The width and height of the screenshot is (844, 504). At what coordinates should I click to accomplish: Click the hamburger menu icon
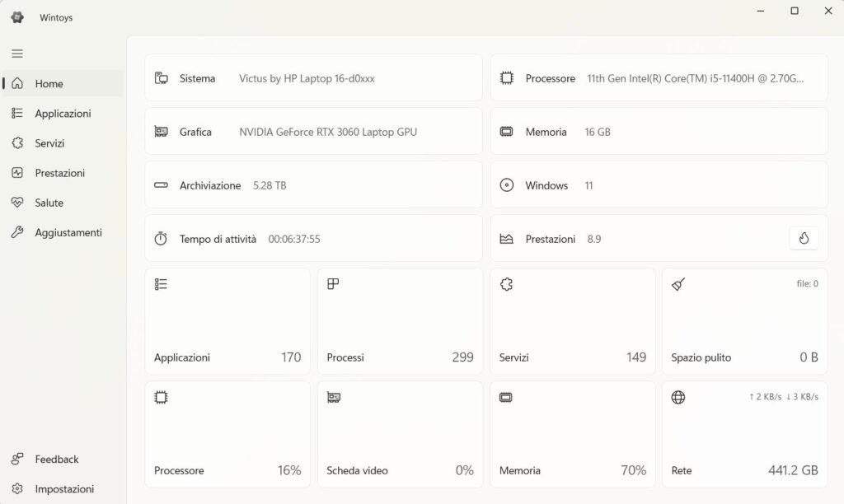(x=17, y=54)
